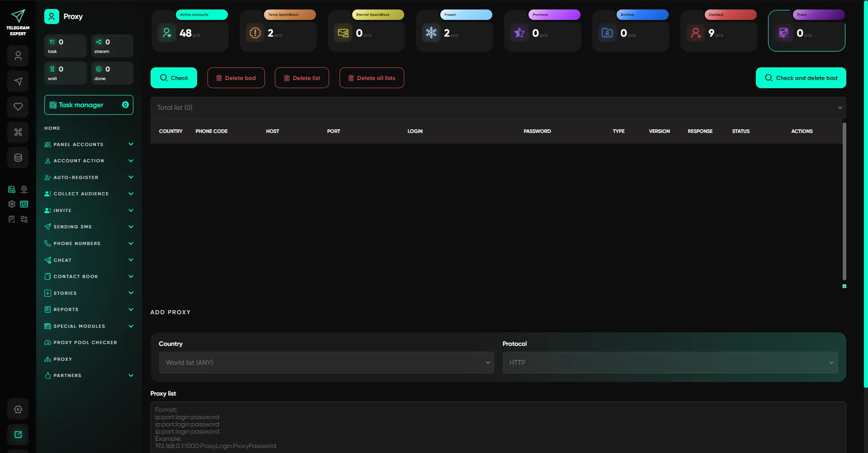This screenshot has height=453, width=868.
Task: Open the Total list dropdown
Action: point(498,108)
